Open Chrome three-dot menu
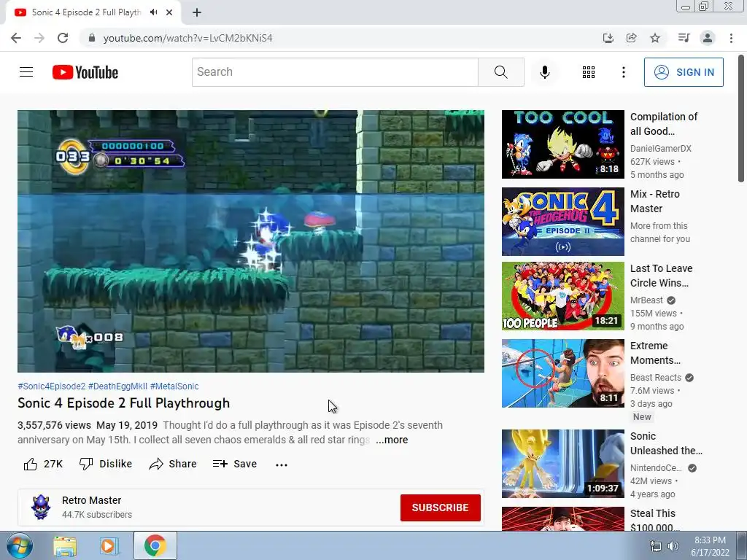 point(731,38)
